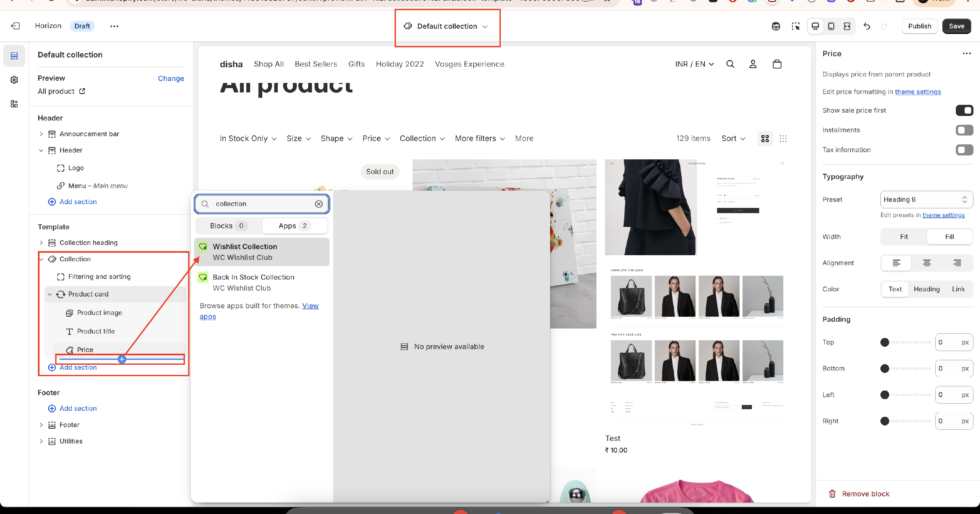Expand the Announcement bar section
The width and height of the screenshot is (980, 514).
tap(41, 134)
